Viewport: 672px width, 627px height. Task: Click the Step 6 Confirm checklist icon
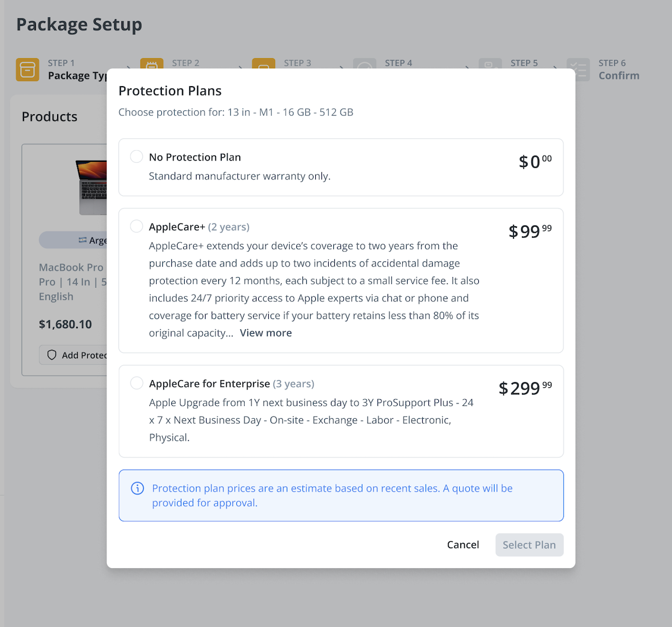(578, 69)
